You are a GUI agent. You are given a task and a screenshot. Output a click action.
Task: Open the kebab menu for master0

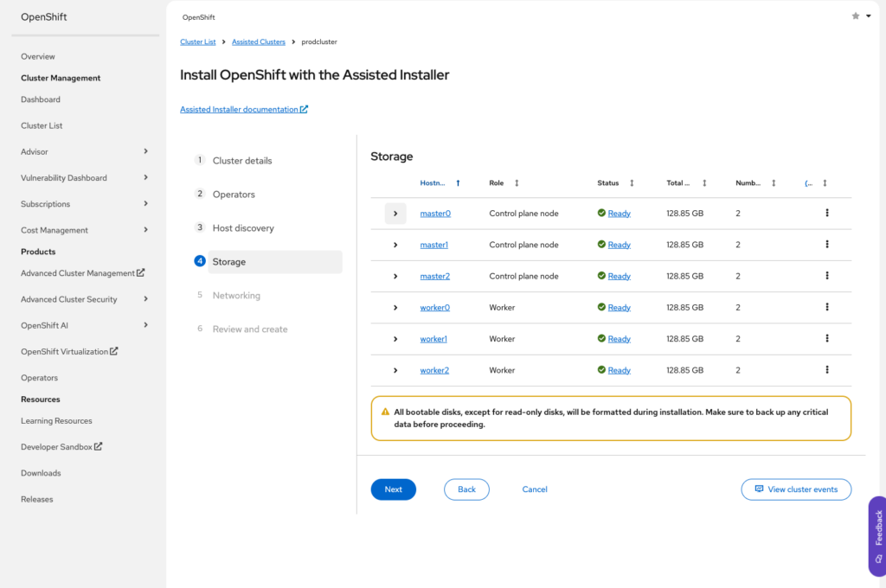tap(827, 213)
